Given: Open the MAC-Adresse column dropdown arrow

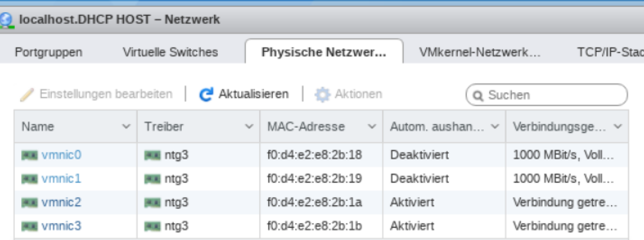Looking at the screenshot, I should [x=372, y=127].
